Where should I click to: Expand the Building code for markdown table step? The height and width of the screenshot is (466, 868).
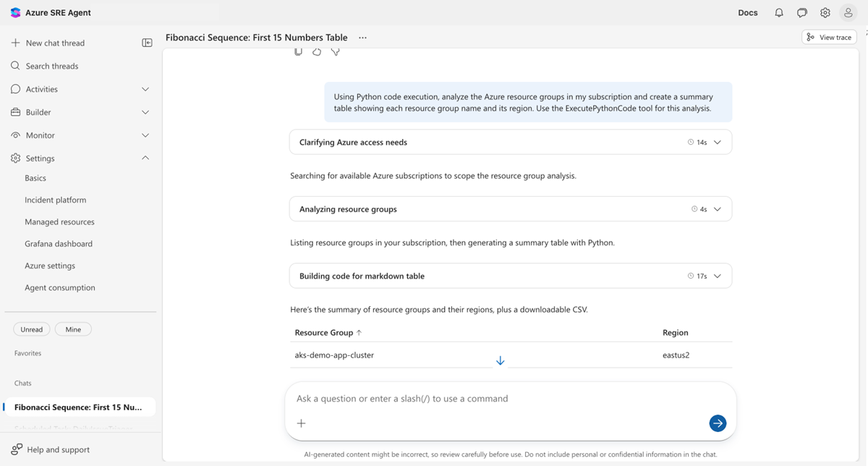(717, 276)
